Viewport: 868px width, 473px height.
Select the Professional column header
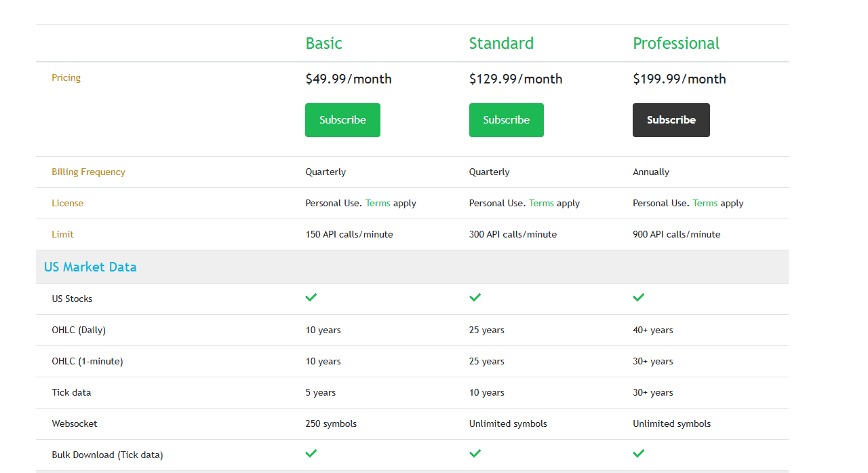click(676, 43)
